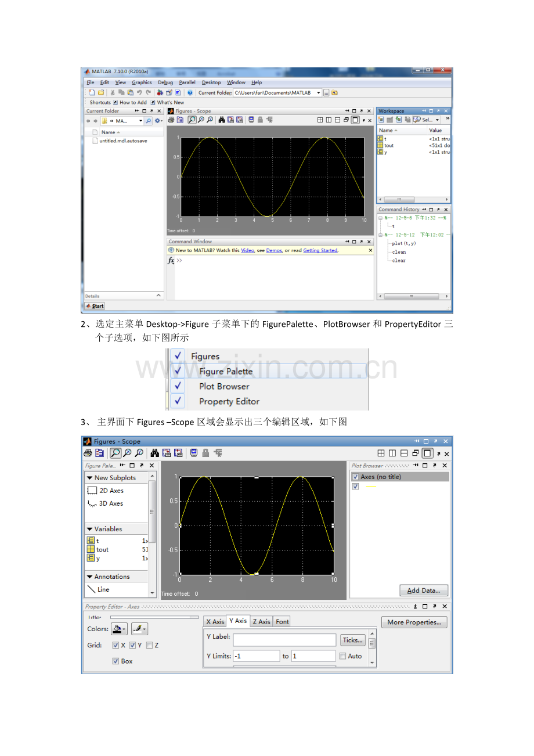Click the search icon in Current Folder panel
534x756 pixels.
pos(149,121)
